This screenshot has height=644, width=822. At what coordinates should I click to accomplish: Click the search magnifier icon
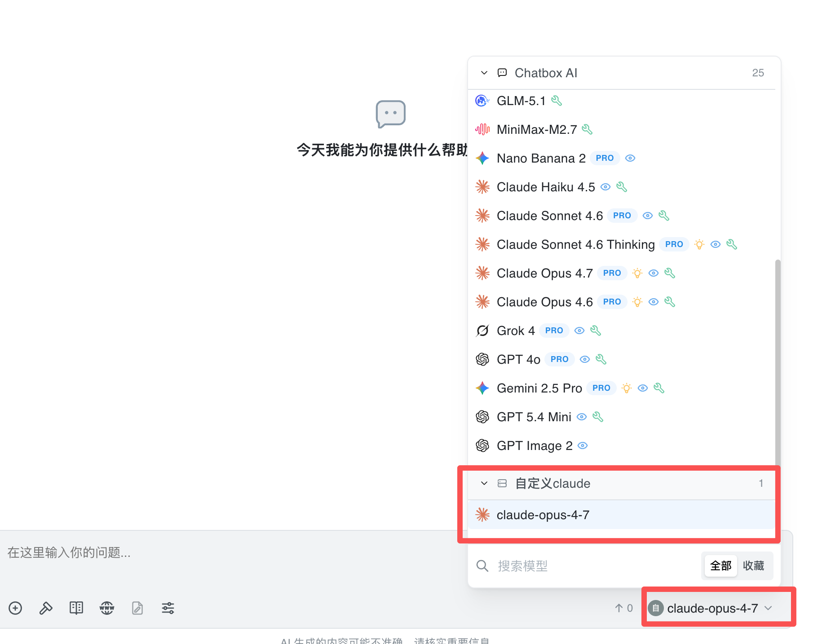[482, 566]
